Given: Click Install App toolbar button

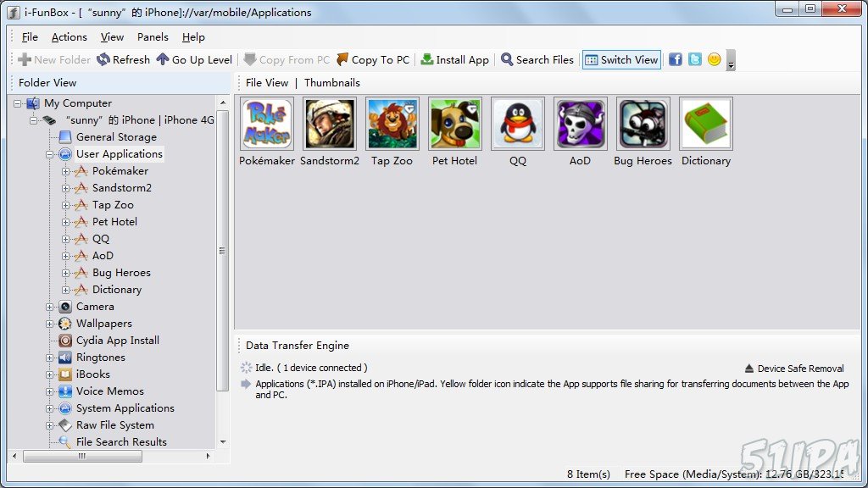Looking at the screenshot, I should tap(454, 59).
